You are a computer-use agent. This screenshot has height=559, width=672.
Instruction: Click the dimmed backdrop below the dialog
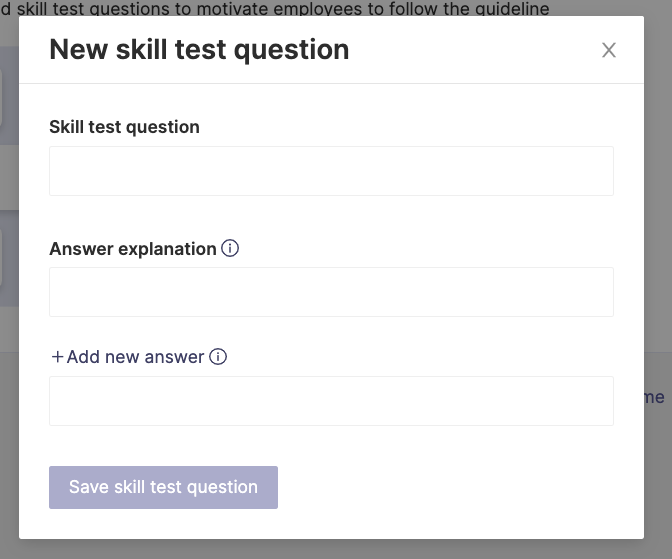coord(331,550)
